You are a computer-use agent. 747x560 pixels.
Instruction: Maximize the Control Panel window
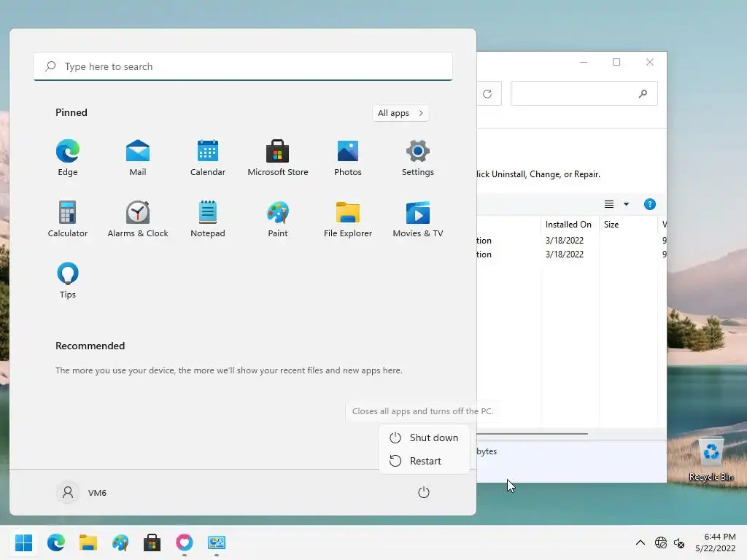click(616, 62)
